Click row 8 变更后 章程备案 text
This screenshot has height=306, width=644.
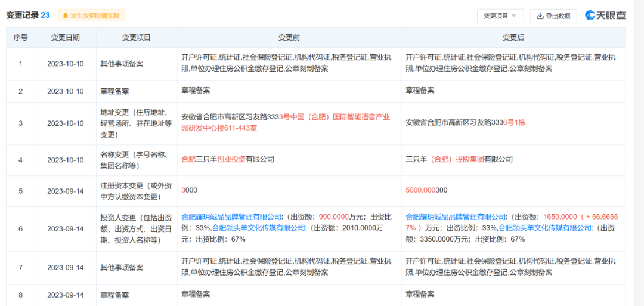pos(420,294)
